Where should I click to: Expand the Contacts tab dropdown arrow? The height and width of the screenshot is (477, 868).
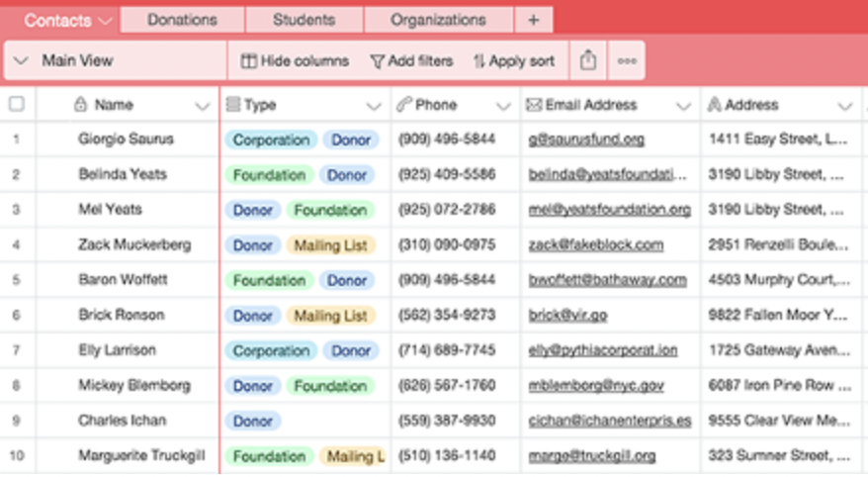point(105,21)
